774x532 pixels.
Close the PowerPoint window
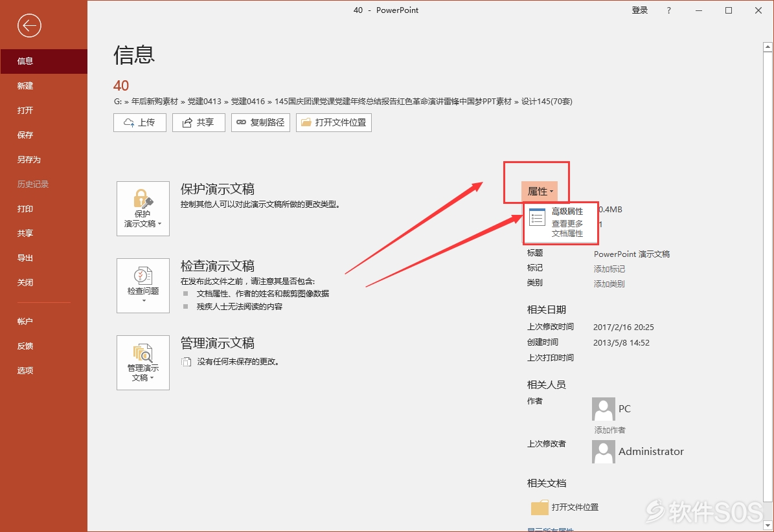[758, 10]
